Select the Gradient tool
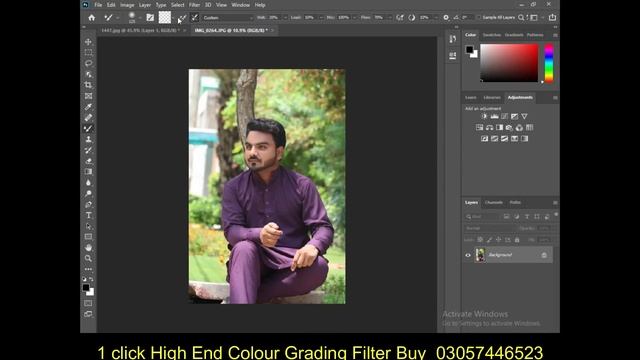Screen dimensions: 640x360 pos(88,172)
